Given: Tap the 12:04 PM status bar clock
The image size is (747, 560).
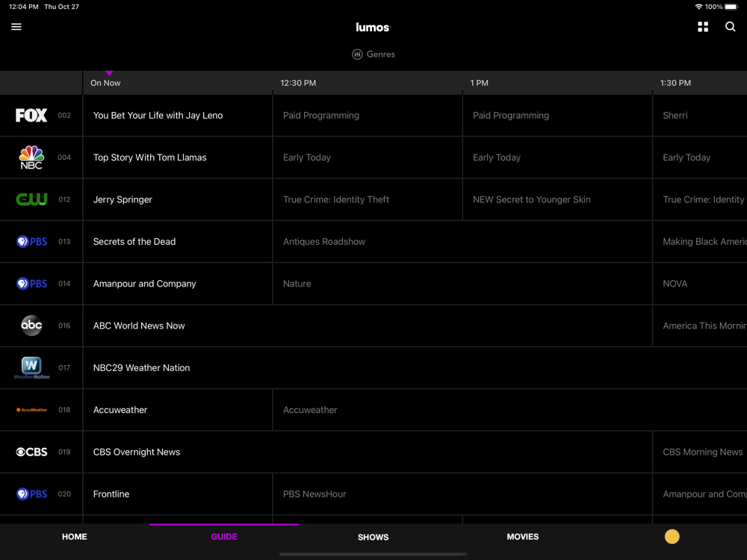Looking at the screenshot, I should pos(24,7).
